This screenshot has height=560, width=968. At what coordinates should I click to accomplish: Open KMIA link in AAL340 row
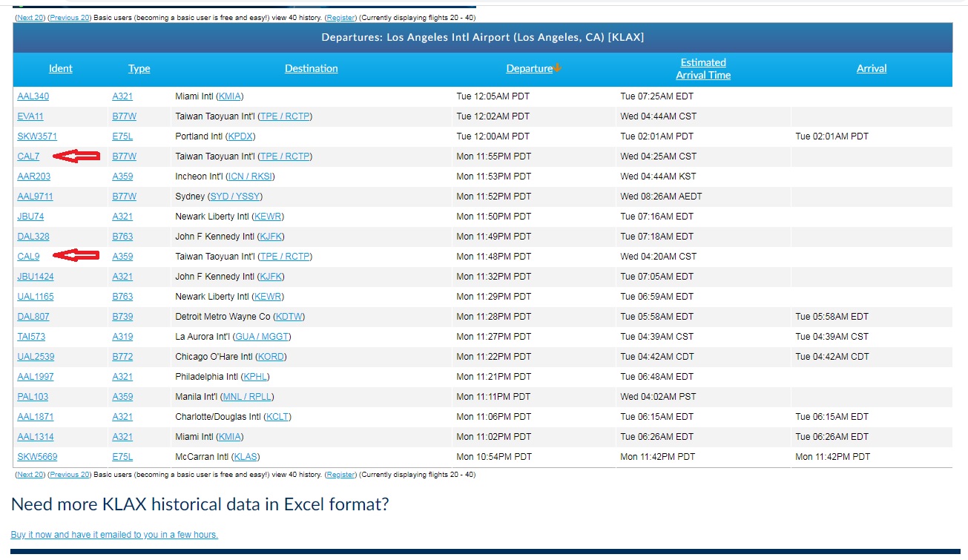coord(231,96)
